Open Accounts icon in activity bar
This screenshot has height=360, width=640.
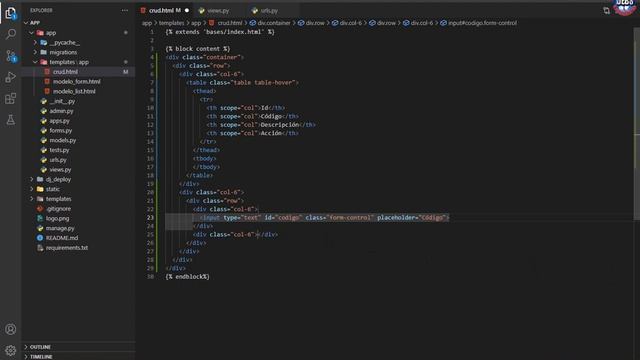[x=11, y=329]
